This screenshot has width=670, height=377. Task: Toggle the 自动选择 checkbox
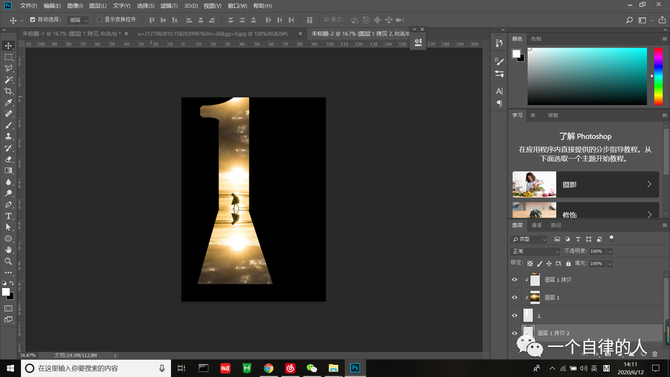tap(32, 20)
